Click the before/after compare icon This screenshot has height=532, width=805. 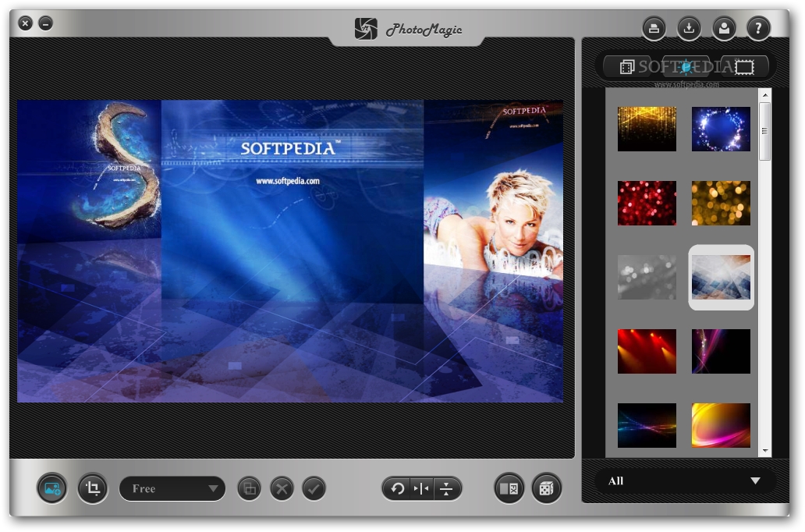tap(509, 488)
